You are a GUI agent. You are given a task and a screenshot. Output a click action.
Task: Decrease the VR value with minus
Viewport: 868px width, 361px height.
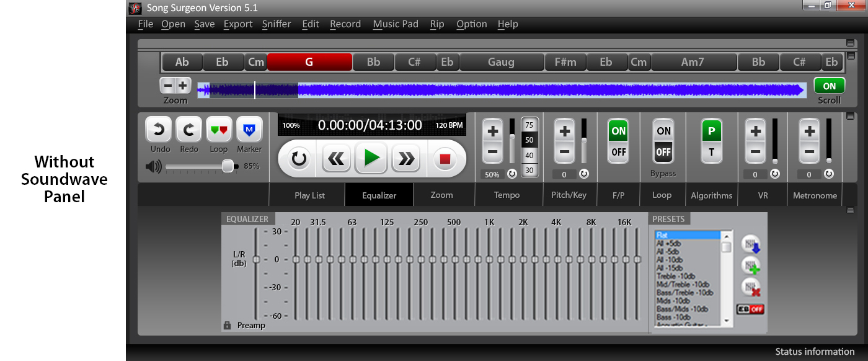click(x=755, y=151)
